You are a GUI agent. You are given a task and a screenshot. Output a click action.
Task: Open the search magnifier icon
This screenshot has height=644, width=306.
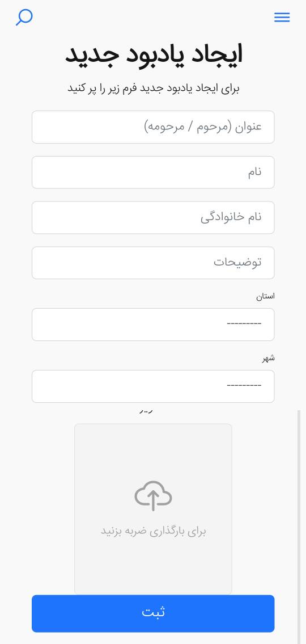point(24,17)
